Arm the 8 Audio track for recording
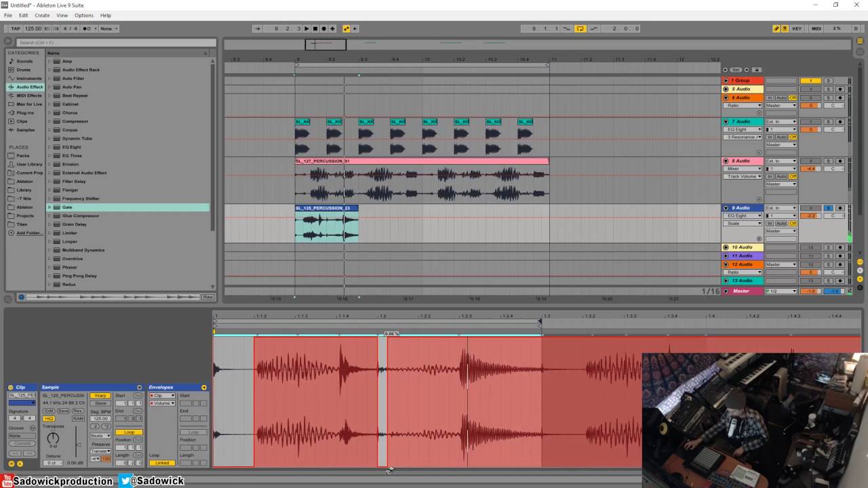Screen dimensions: 868x488 [840, 161]
